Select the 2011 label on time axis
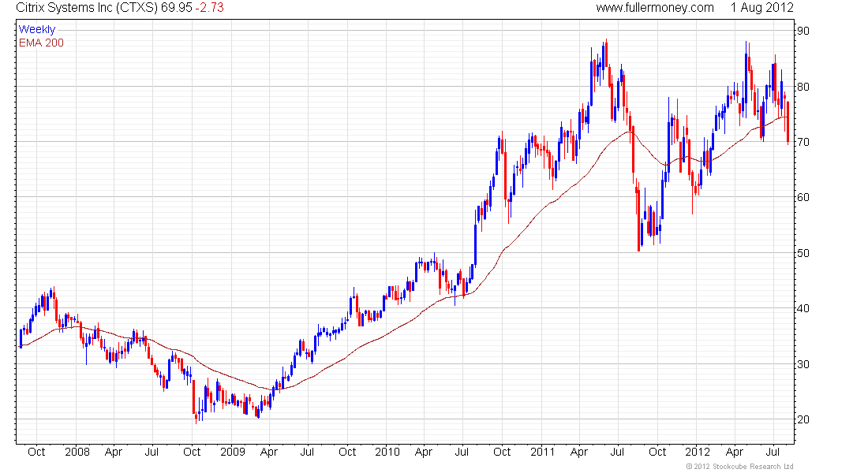This screenshot has height=473, width=868. tap(543, 452)
